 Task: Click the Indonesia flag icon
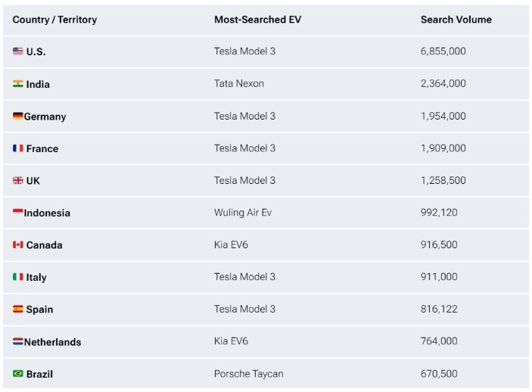point(18,212)
